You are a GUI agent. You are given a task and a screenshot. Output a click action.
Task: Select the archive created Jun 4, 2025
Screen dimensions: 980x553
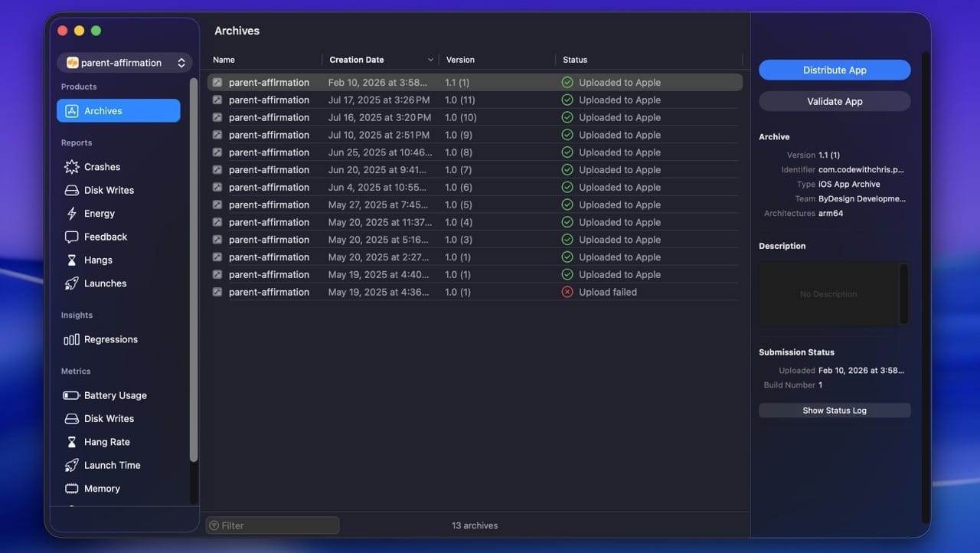(x=475, y=187)
